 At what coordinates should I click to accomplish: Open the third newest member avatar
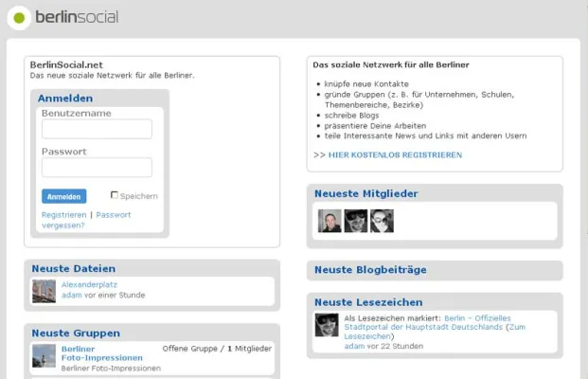click(x=382, y=221)
